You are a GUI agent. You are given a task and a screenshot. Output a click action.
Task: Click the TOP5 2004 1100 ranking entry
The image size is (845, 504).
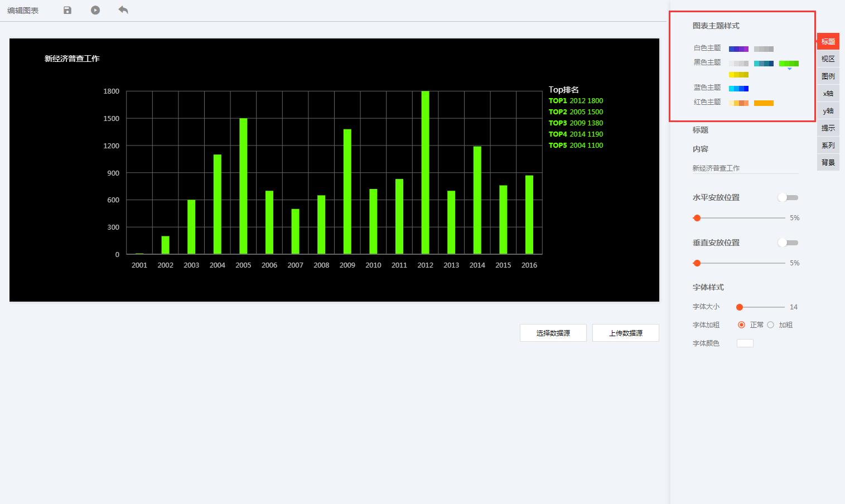(x=576, y=146)
